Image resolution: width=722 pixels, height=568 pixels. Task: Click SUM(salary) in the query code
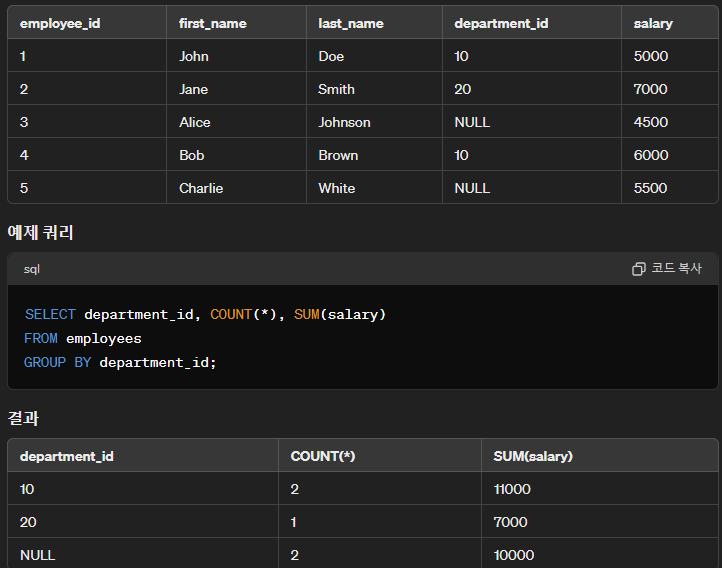tap(340, 314)
